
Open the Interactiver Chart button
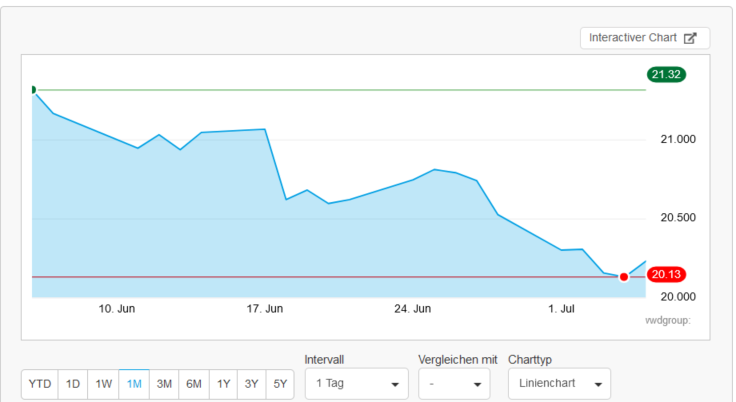pyautogui.click(x=644, y=38)
